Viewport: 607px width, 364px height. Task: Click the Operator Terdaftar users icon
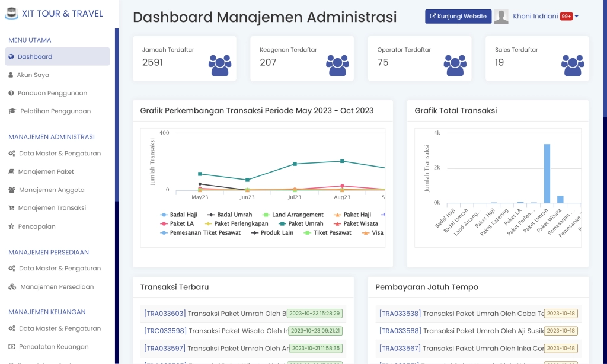pyautogui.click(x=455, y=65)
